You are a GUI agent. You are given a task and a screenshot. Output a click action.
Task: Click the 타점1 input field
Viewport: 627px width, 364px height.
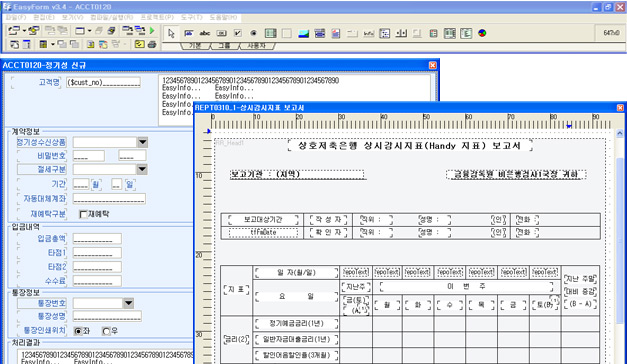(97, 253)
